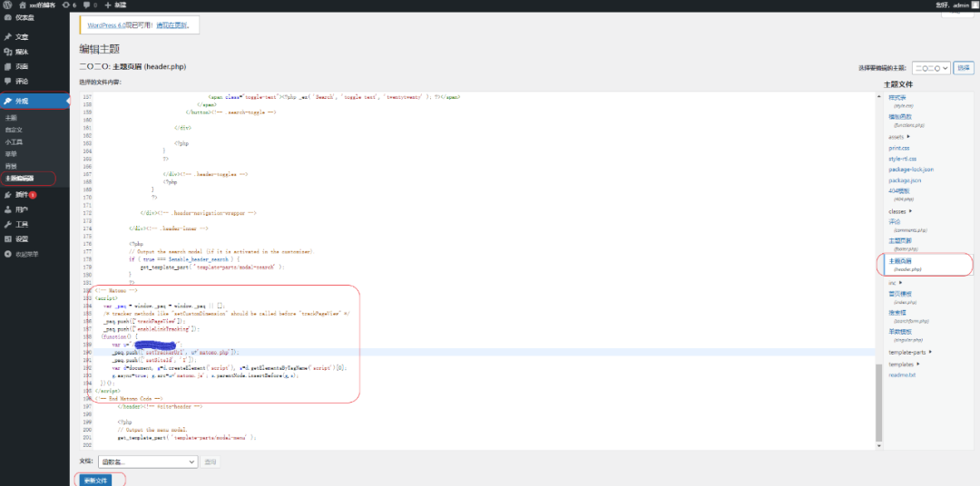Open readme.txt file
980x486 pixels.
point(902,374)
